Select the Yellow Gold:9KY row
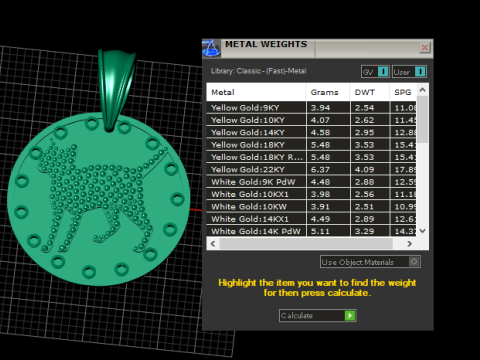 (x=311, y=108)
